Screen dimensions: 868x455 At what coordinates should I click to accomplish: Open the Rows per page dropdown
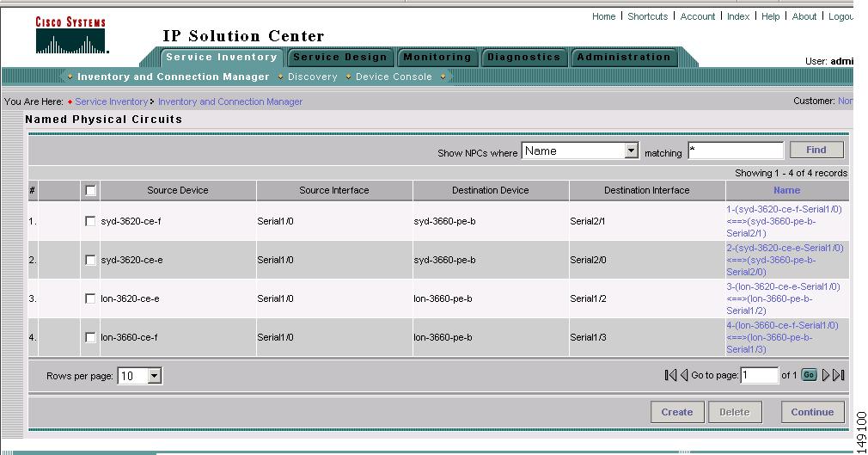coord(139,376)
